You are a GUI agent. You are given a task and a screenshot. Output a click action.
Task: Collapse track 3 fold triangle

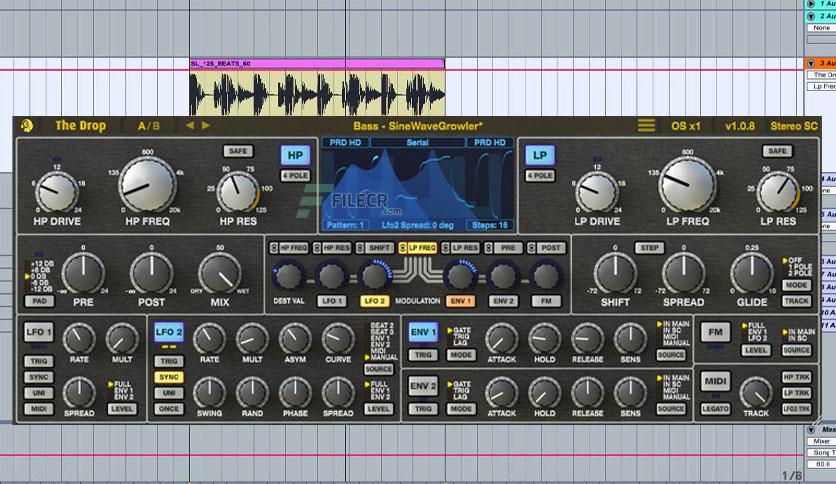811,63
